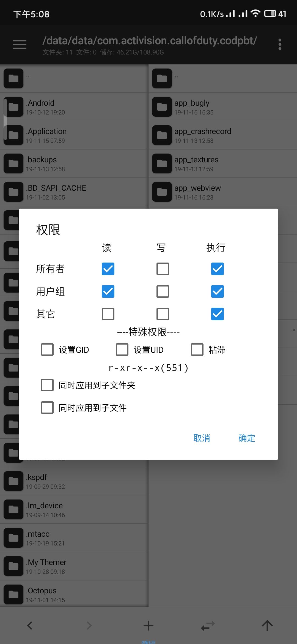This screenshot has width=297, height=644.
Task: Open the app_bugly folder icon
Action: 162,107
